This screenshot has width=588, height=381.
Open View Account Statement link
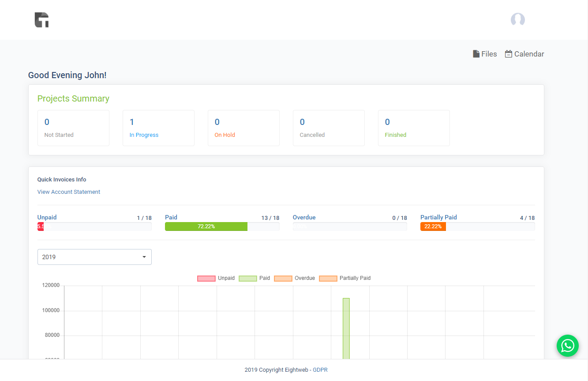point(69,192)
